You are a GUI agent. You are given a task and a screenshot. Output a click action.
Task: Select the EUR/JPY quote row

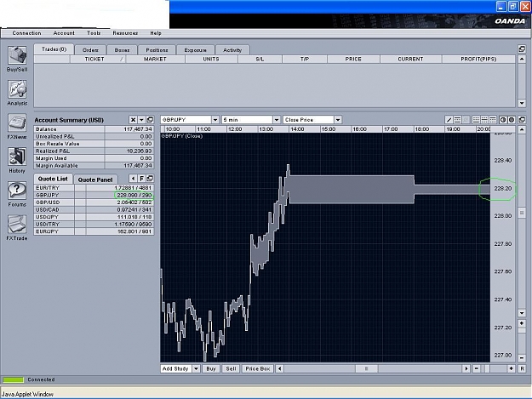point(94,231)
